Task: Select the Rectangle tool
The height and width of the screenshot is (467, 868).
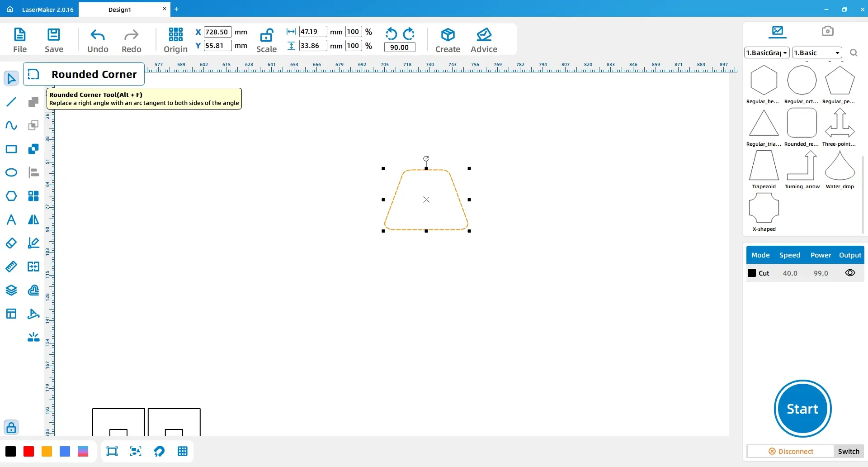Action: 11,149
